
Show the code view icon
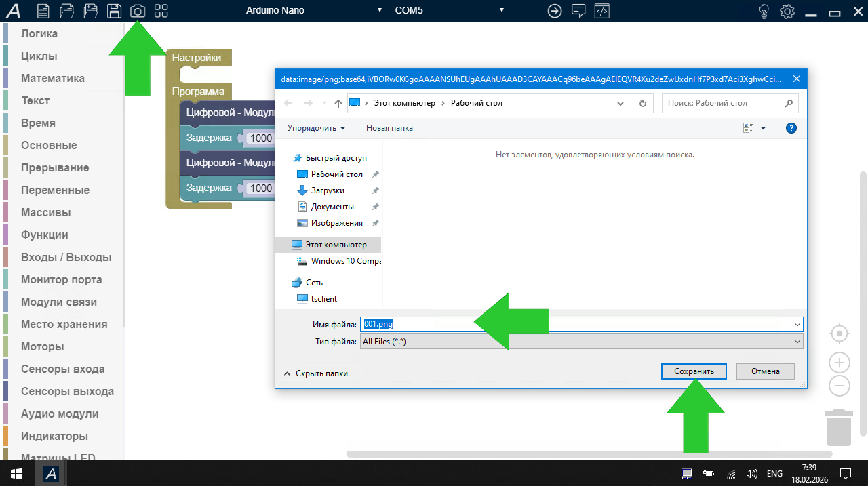[x=601, y=11]
